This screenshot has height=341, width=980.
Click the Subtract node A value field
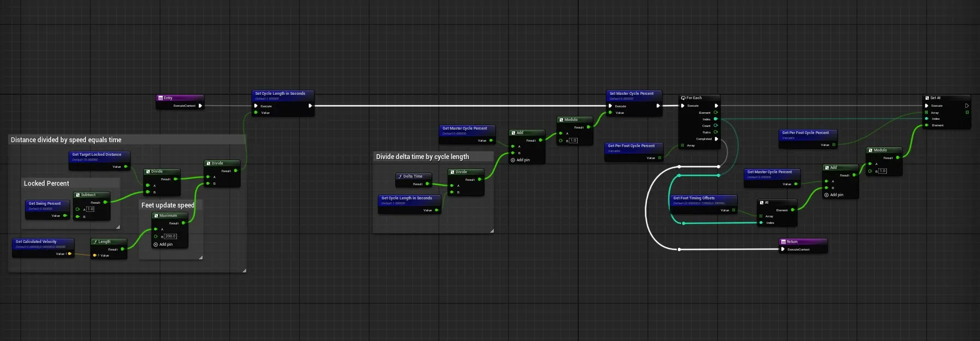[90, 209]
